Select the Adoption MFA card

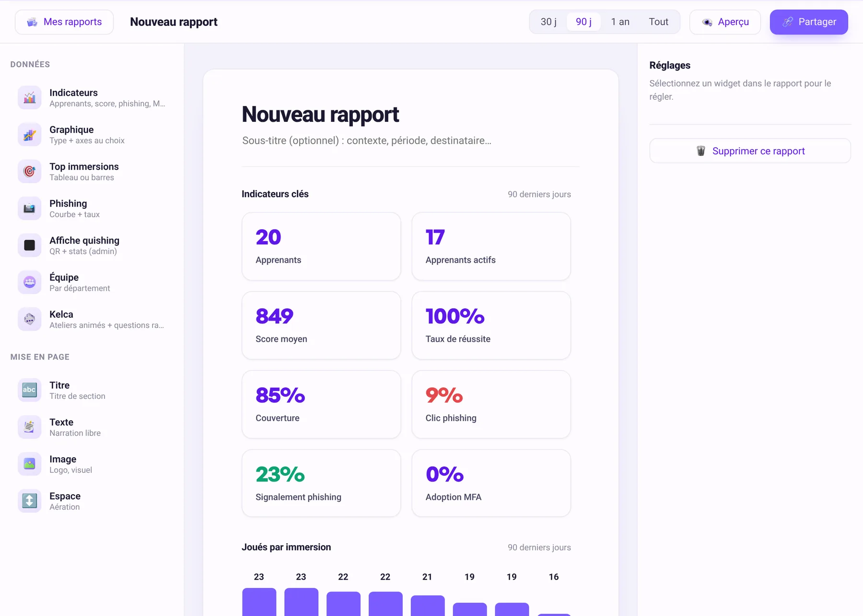coord(491,483)
